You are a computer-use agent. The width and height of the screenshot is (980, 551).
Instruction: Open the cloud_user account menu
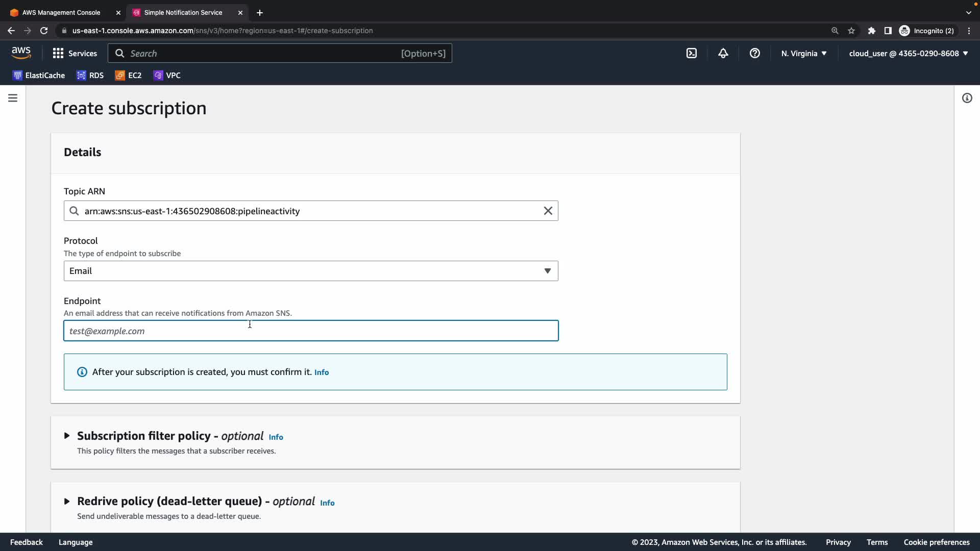pos(908,53)
